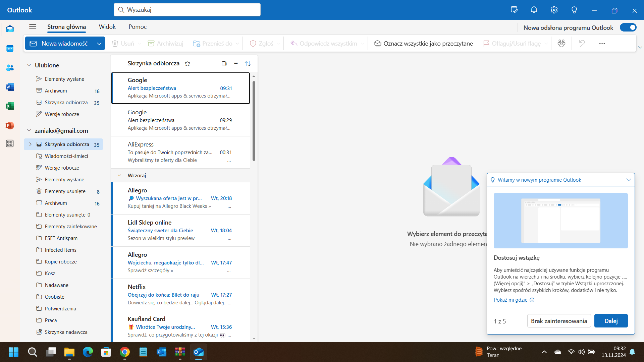Open Wersje robocze under Ulubione

pos(63,114)
